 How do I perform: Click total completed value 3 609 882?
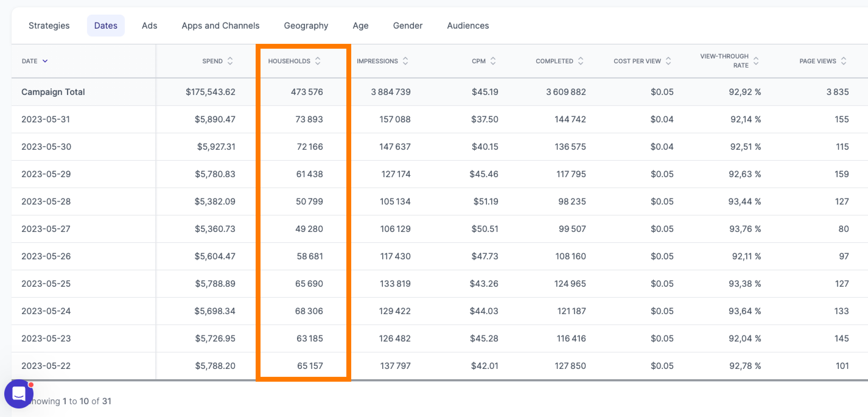pos(566,92)
